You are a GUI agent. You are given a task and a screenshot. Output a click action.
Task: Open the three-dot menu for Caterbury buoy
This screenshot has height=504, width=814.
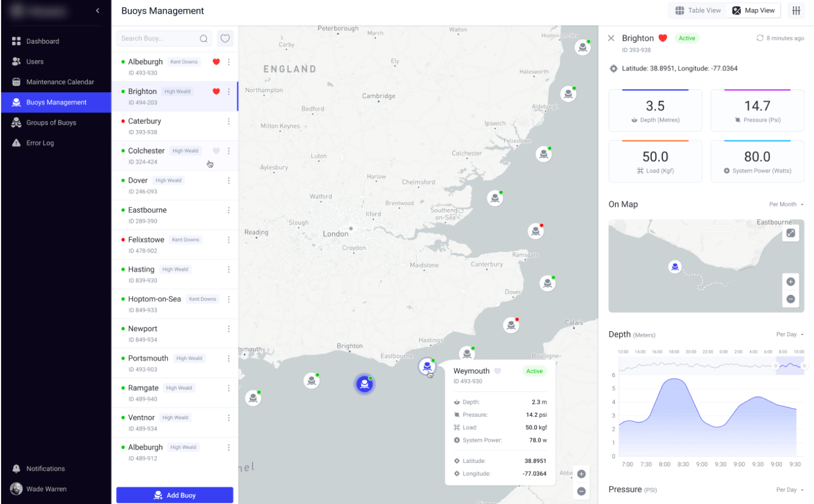coord(229,121)
